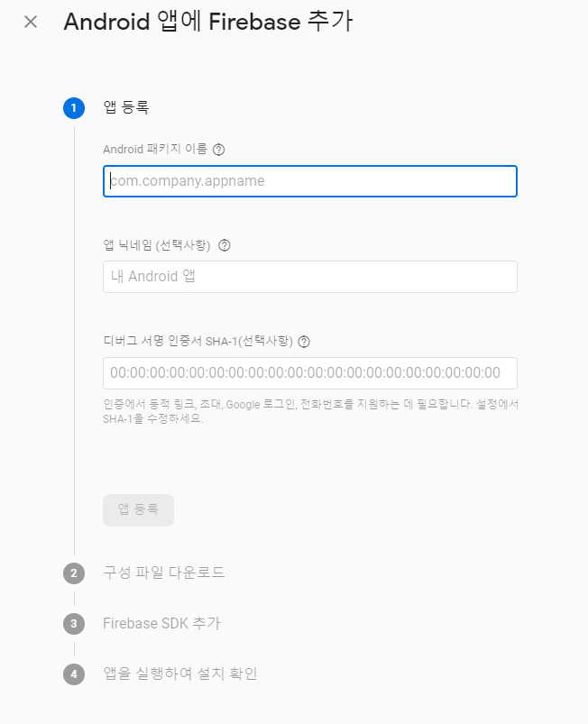Click the 앱 등록 button
This screenshot has height=724, width=588.
click(x=139, y=510)
